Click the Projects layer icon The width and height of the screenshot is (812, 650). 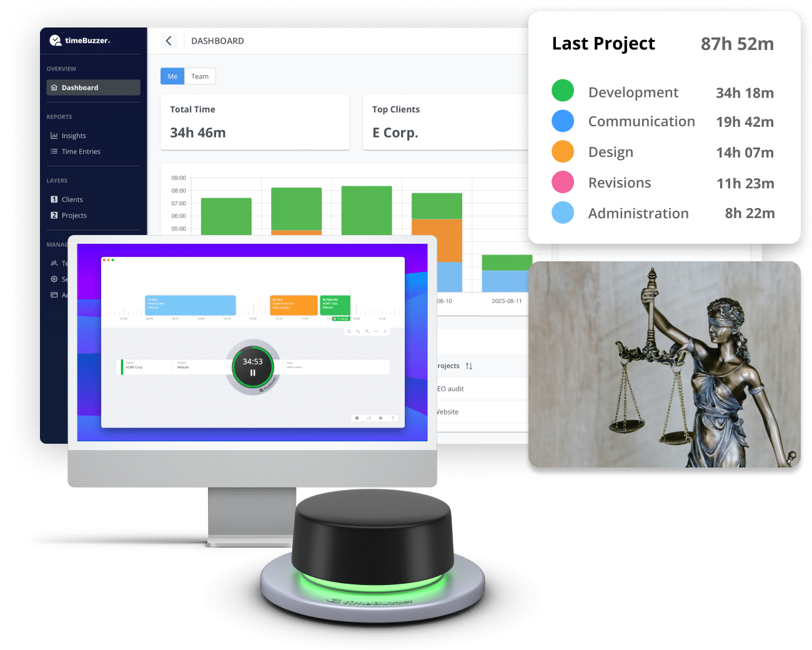pos(54,215)
